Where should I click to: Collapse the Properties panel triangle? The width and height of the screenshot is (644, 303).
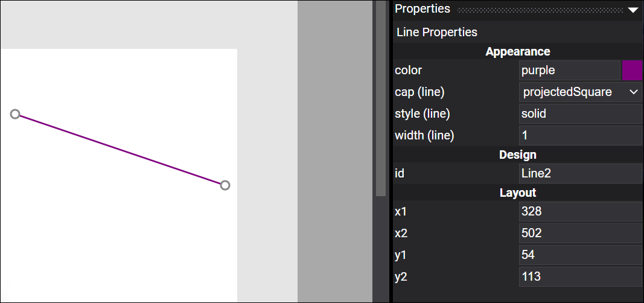click(633, 10)
